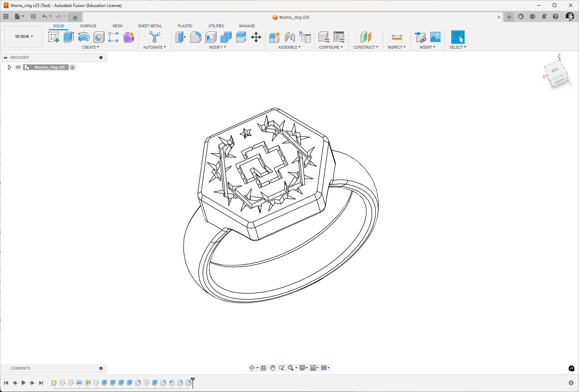579x392 pixels.
Task: Open the Automate tool icon
Action: click(155, 37)
